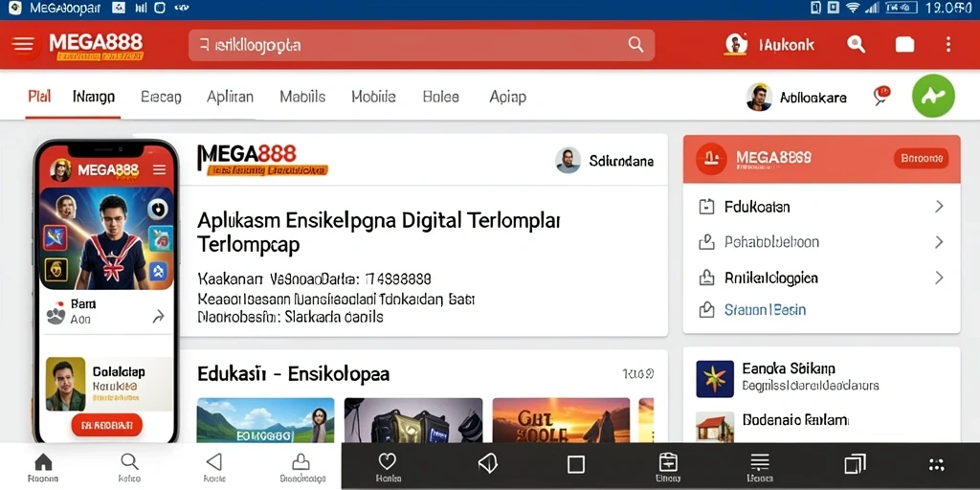Image resolution: width=980 pixels, height=490 pixels.
Task: Expand the Rntikelclogpien row chevron
Action: pos(938,278)
